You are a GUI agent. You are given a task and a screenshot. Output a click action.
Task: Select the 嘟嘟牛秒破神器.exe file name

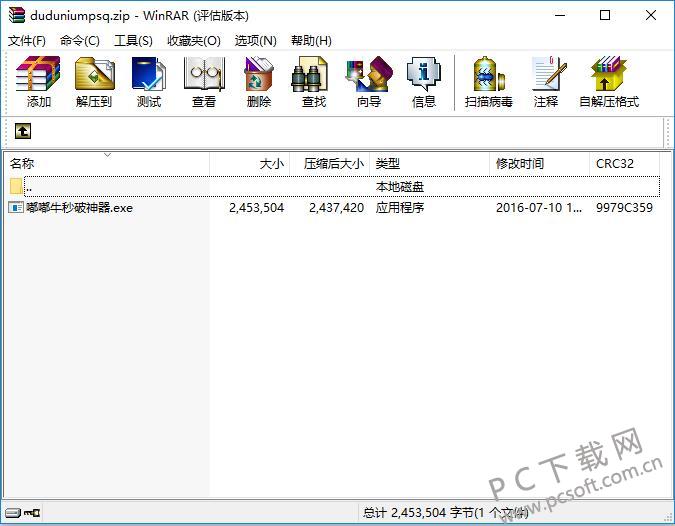coord(79,208)
